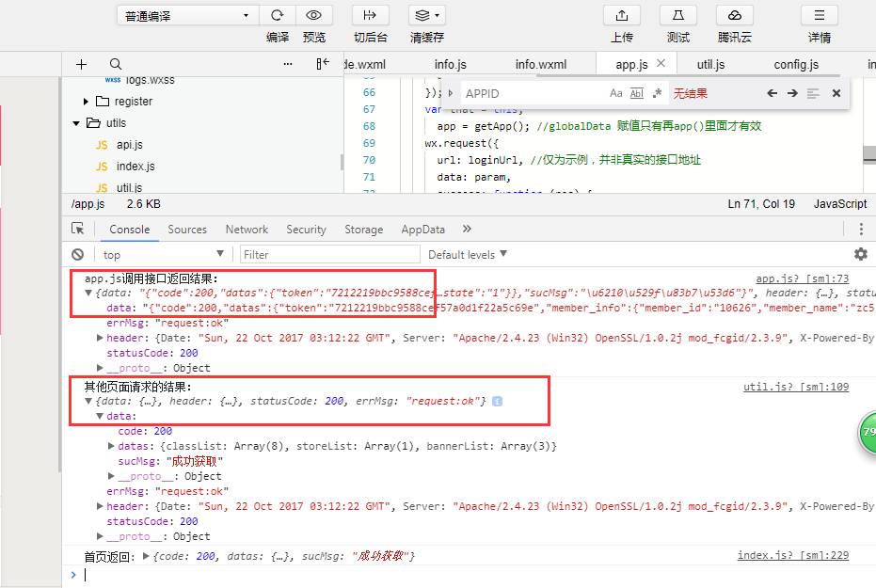Click JavaScript language in status bar
876x588 pixels.
point(840,204)
